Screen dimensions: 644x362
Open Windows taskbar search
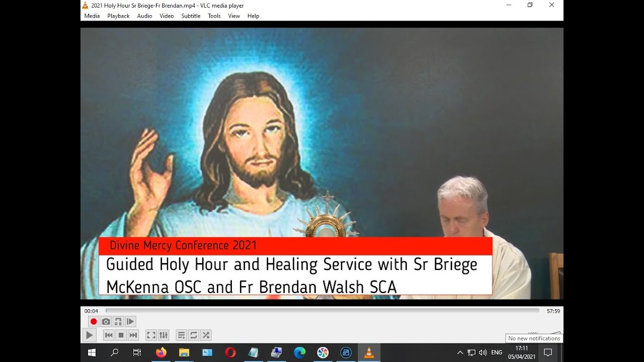click(x=114, y=353)
